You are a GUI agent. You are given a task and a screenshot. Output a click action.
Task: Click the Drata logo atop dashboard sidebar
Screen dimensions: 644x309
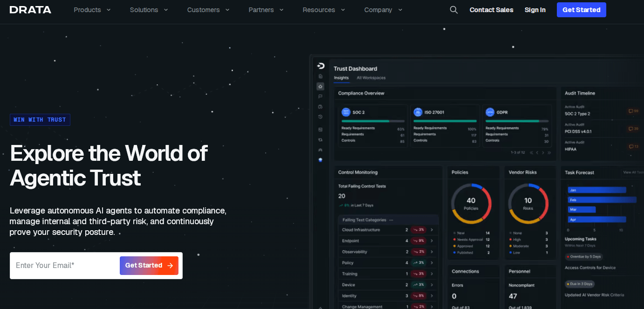click(321, 66)
